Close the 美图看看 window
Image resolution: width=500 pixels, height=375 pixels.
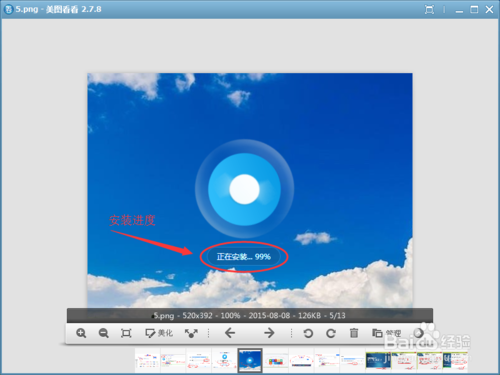[x=489, y=10]
